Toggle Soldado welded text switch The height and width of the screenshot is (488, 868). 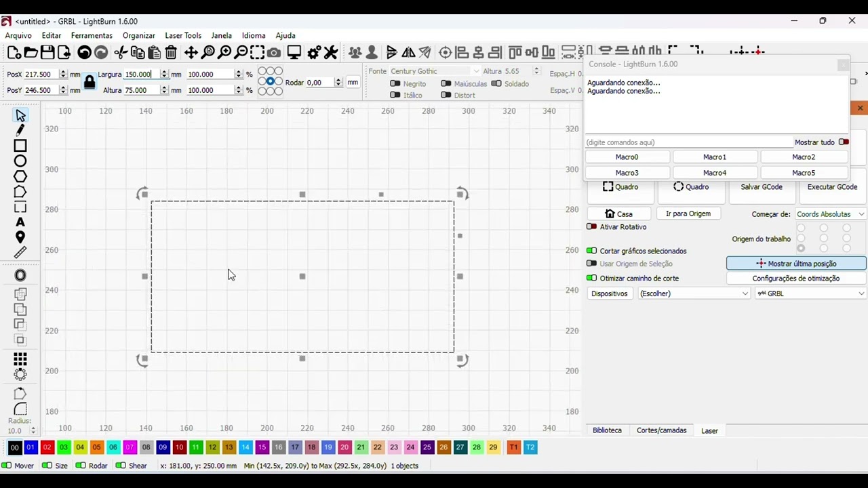coord(496,84)
